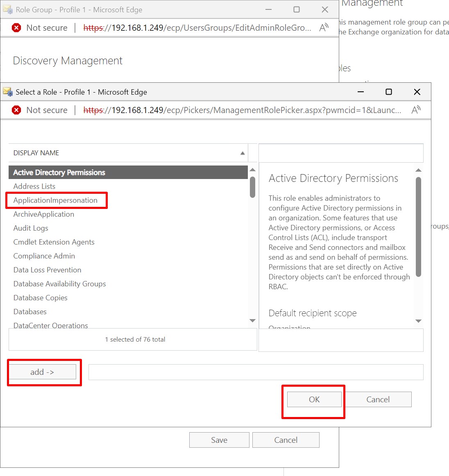Screen dimensions: 449x476
Task: Click the details pane scrollbar thumb
Action: 418,227
